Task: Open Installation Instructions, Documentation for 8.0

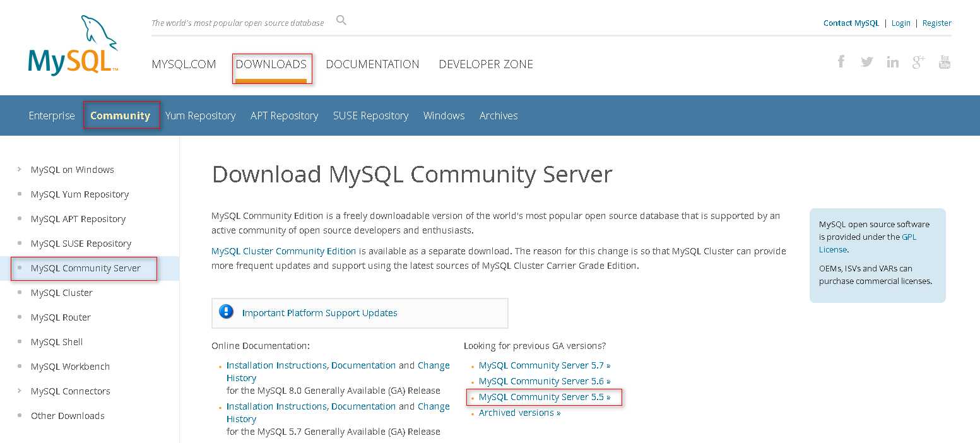Action: 311,365
